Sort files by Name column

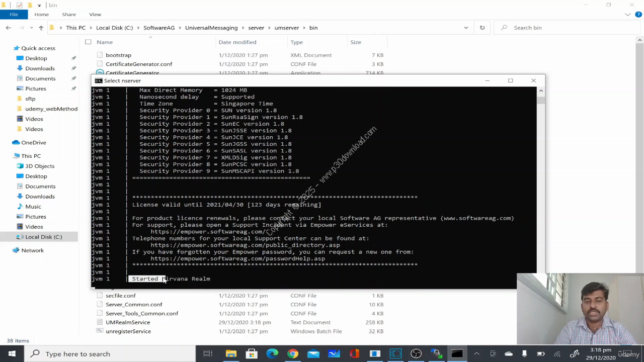[x=105, y=42]
